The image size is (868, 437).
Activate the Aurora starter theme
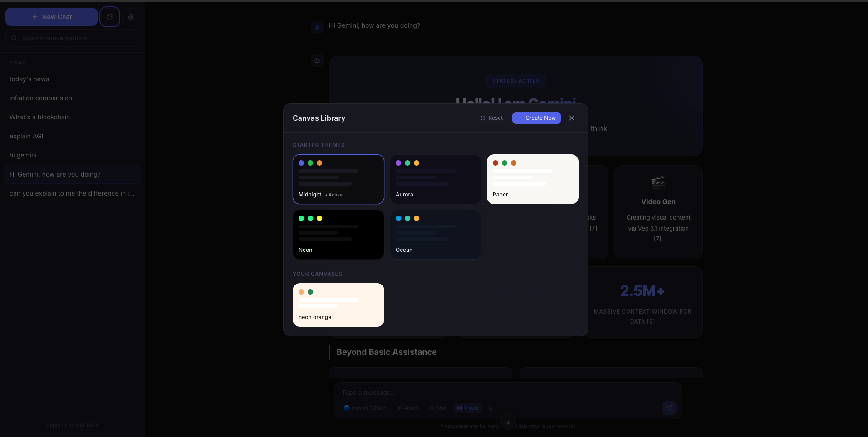[435, 179]
